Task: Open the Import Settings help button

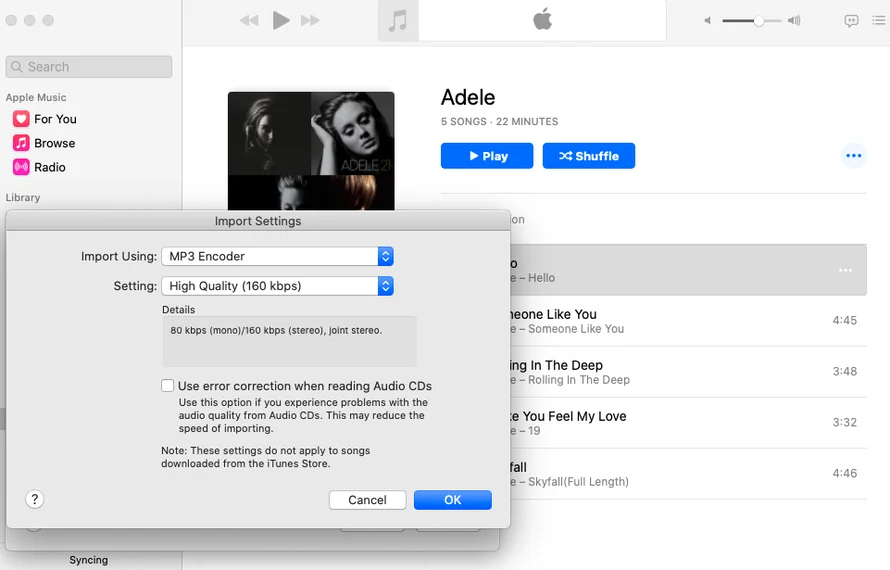Action: coord(35,499)
